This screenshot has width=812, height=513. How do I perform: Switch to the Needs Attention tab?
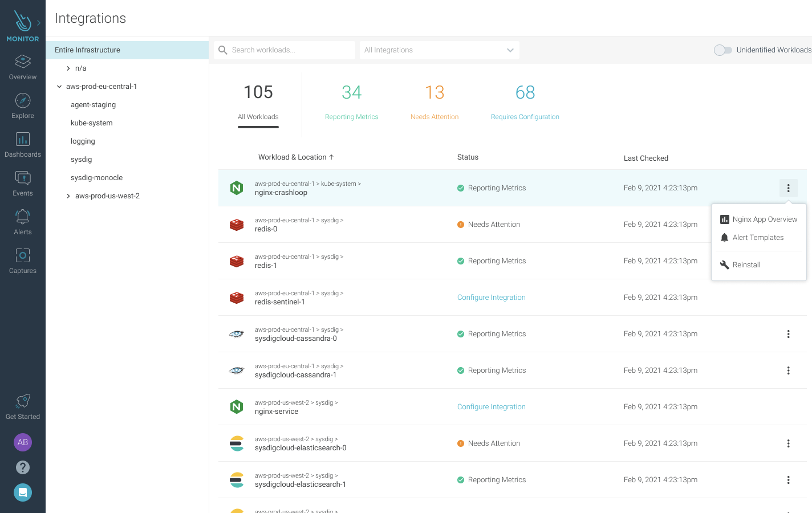tap(435, 101)
